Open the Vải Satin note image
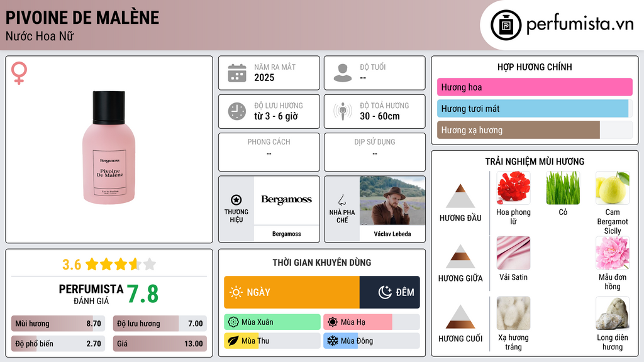The image size is (644, 362). pyautogui.click(x=513, y=253)
